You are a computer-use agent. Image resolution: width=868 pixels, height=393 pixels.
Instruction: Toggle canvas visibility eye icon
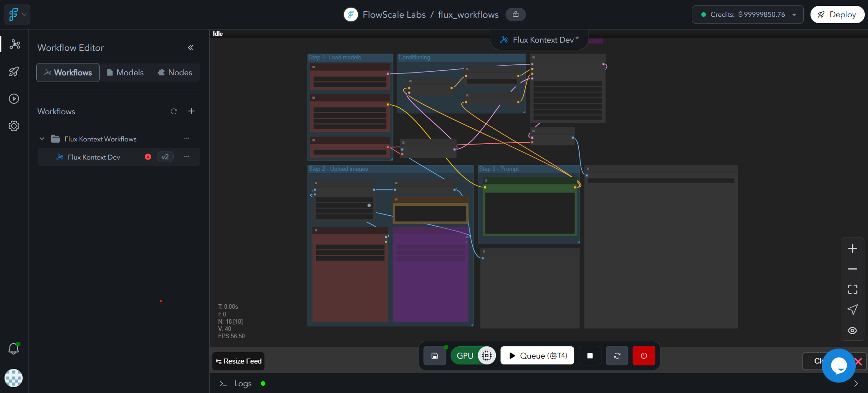click(x=853, y=330)
